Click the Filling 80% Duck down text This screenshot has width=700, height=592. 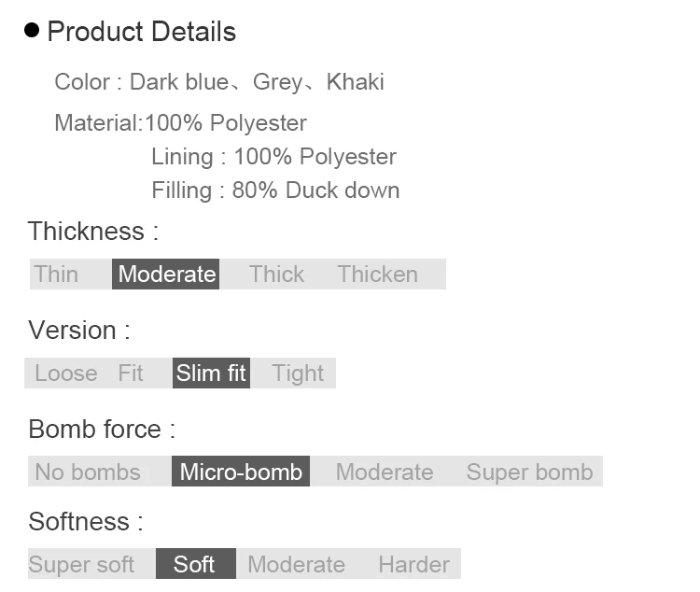(x=275, y=190)
